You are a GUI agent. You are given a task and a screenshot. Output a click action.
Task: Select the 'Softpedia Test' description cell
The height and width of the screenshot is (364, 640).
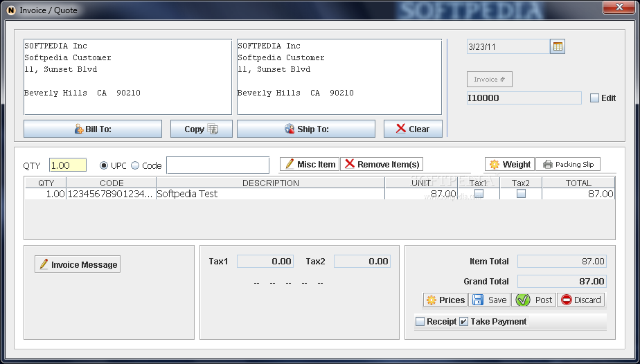coord(271,194)
